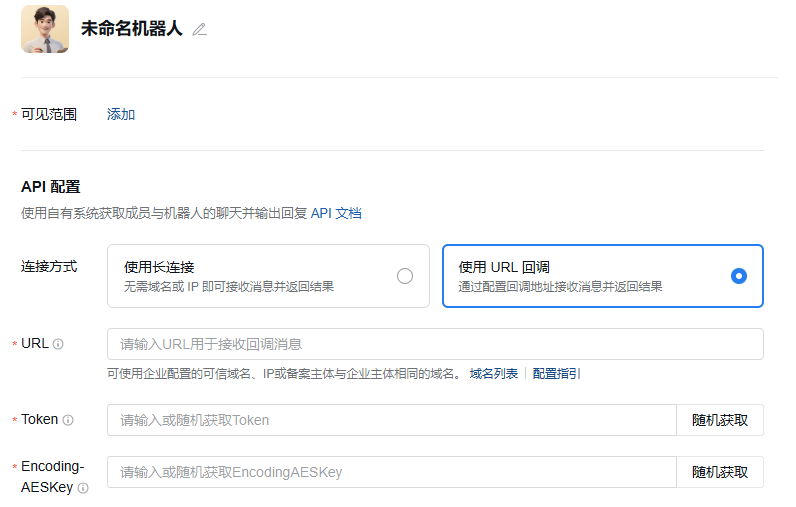This screenshot has width=796, height=507.
Task: Select the 使用 URL 回调 radio button
Action: click(x=738, y=276)
